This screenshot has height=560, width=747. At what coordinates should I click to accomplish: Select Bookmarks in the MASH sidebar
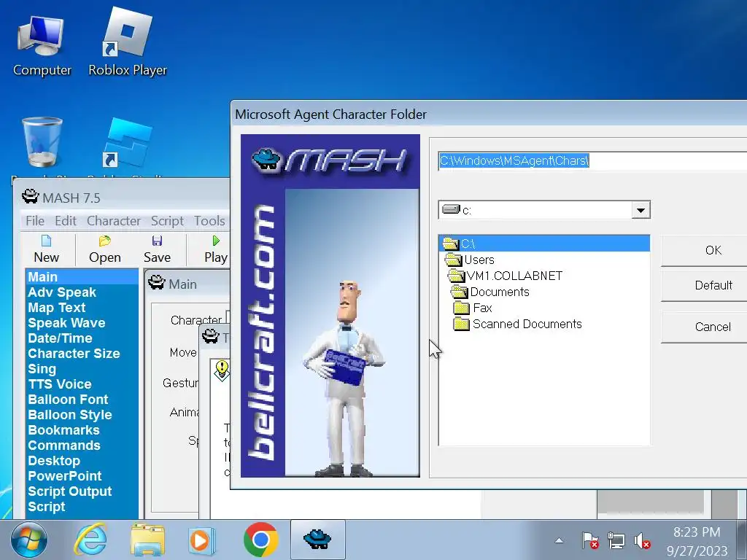[x=82, y=429]
